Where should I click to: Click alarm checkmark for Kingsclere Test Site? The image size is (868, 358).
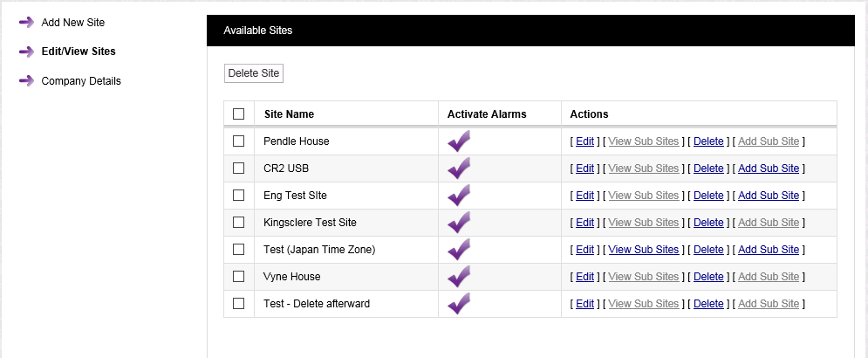pyautogui.click(x=459, y=223)
